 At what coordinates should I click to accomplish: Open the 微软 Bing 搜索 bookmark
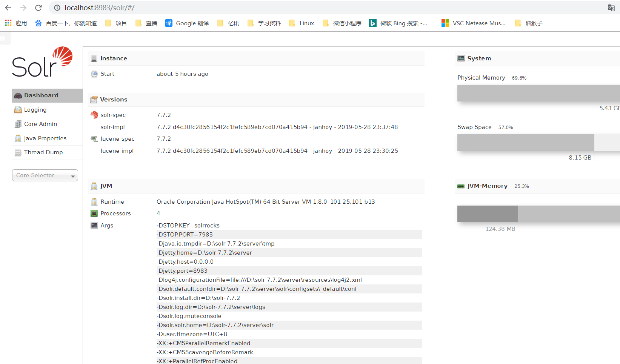[x=398, y=23]
